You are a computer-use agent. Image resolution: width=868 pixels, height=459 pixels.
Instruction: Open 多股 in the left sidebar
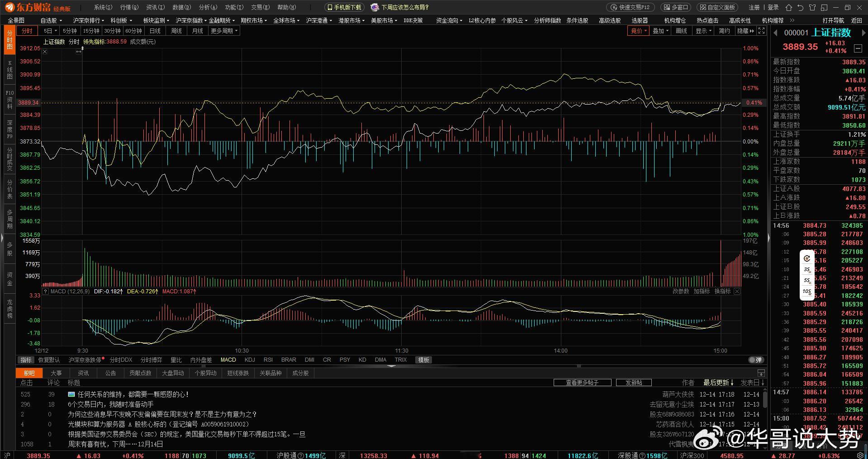(x=9, y=249)
